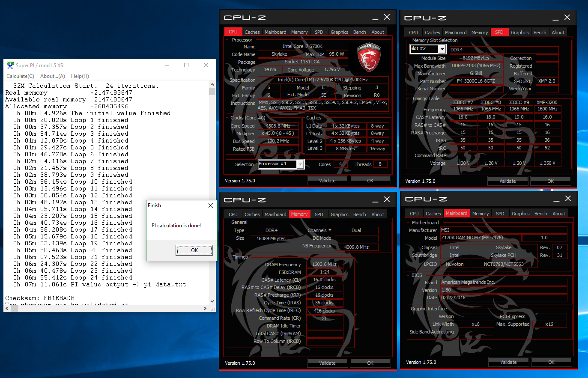
Task: Open Bench tab in top-left CPU-Z window
Action: click(x=359, y=32)
